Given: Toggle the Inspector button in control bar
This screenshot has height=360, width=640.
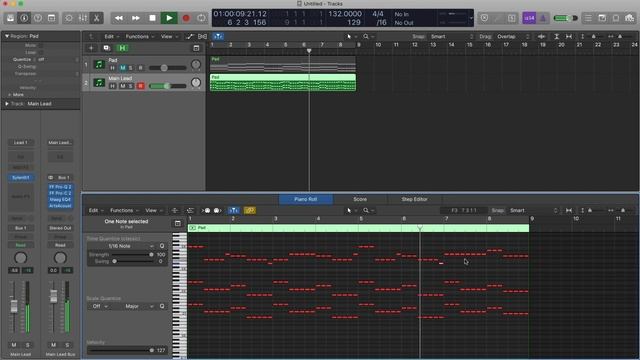Looking at the screenshot, I should (24, 18).
